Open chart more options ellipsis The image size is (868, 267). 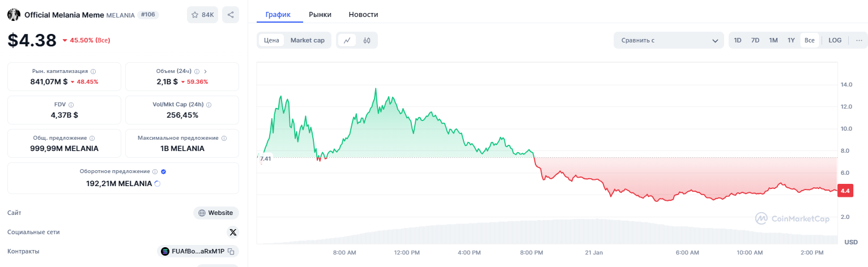coord(859,40)
